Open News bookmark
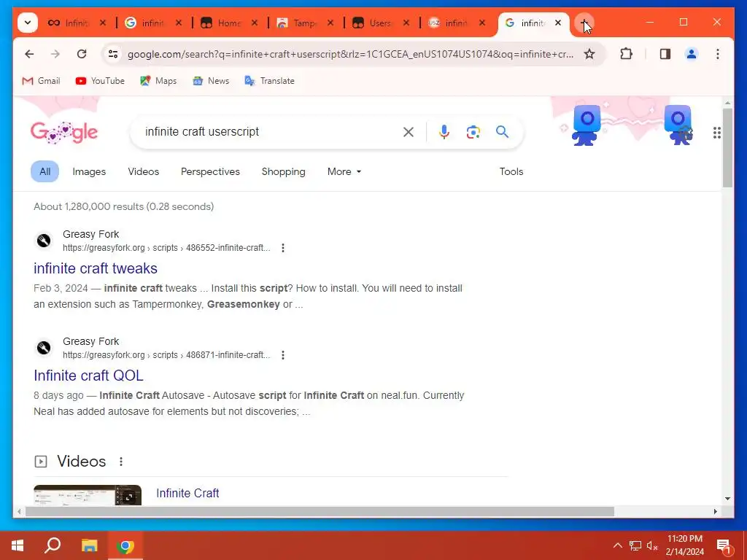The image size is (747, 560). 211,81
